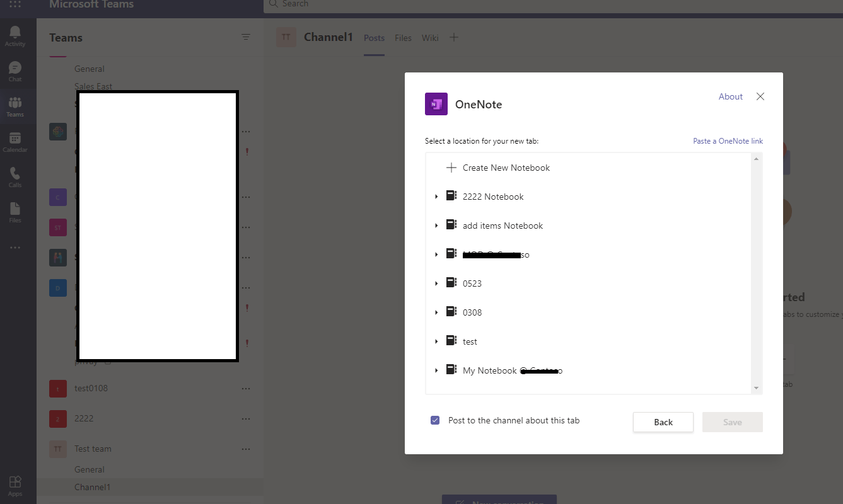Expand the 0523 notebook node
The height and width of the screenshot is (504, 843).
click(x=436, y=283)
